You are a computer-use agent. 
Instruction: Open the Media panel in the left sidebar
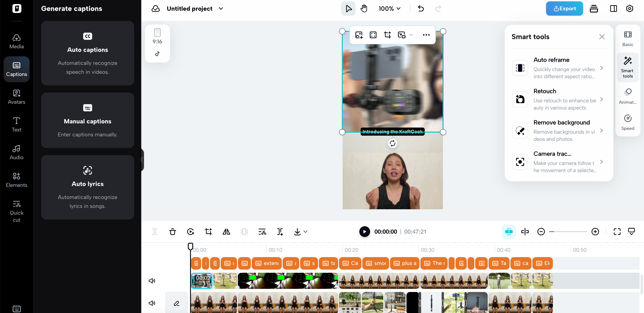pyautogui.click(x=16, y=41)
